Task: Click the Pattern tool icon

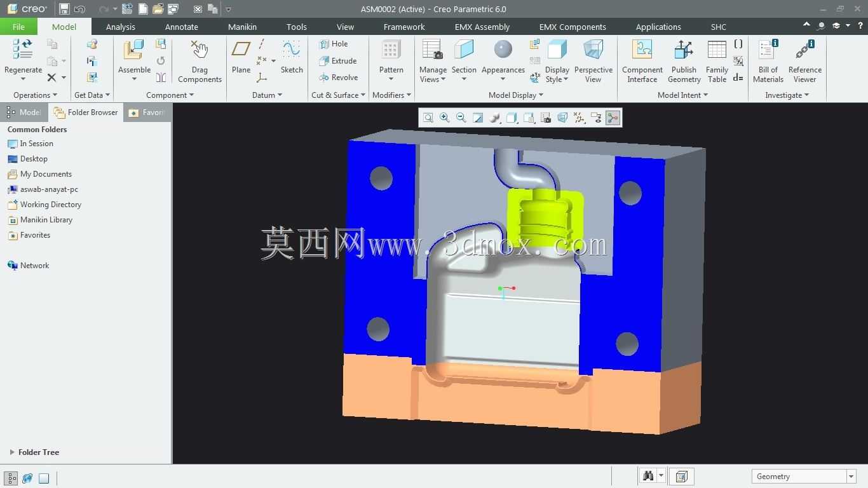Action: 391,50
